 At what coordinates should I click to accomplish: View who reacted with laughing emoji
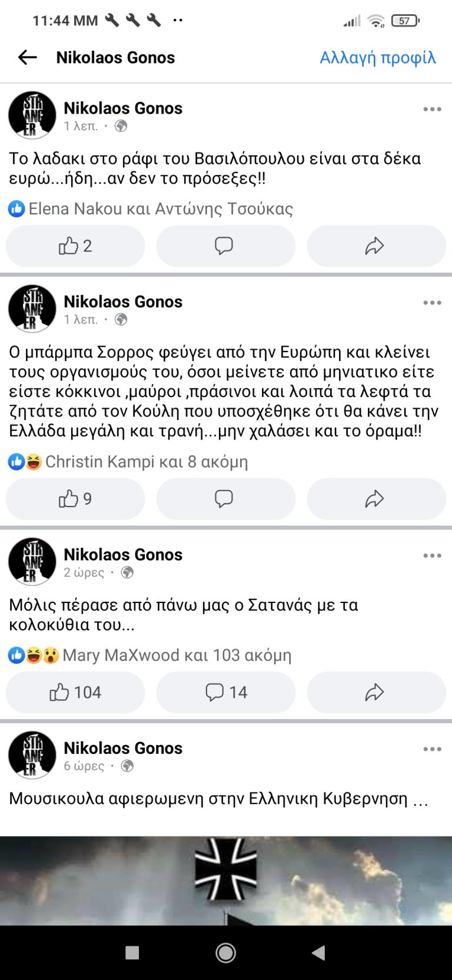click(x=32, y=462)
